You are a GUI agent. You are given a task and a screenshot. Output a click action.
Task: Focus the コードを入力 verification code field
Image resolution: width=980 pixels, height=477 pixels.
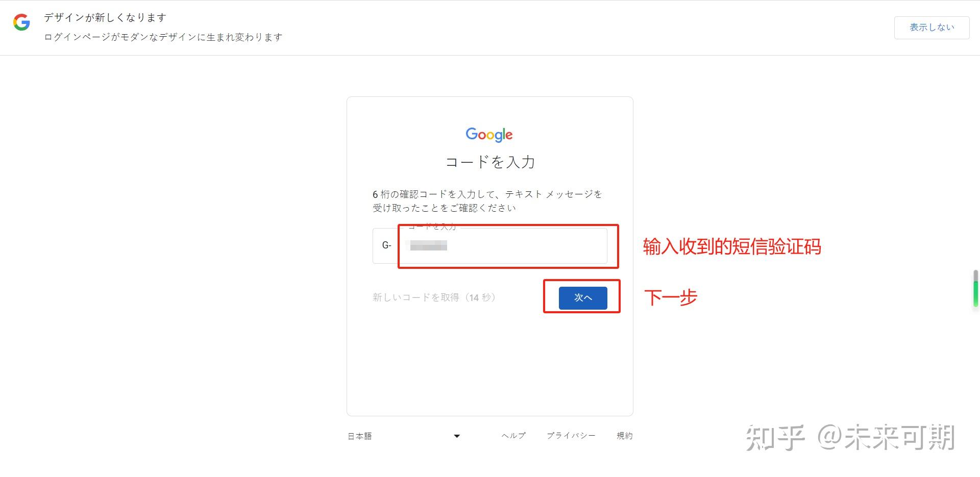click(503, 246)
